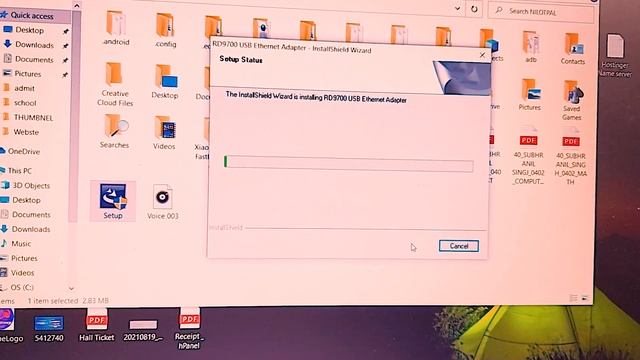Expand the address bar history dropdown
Image resolution: width=640 pixels, height=360 pixels.
(x=457, y=9)
